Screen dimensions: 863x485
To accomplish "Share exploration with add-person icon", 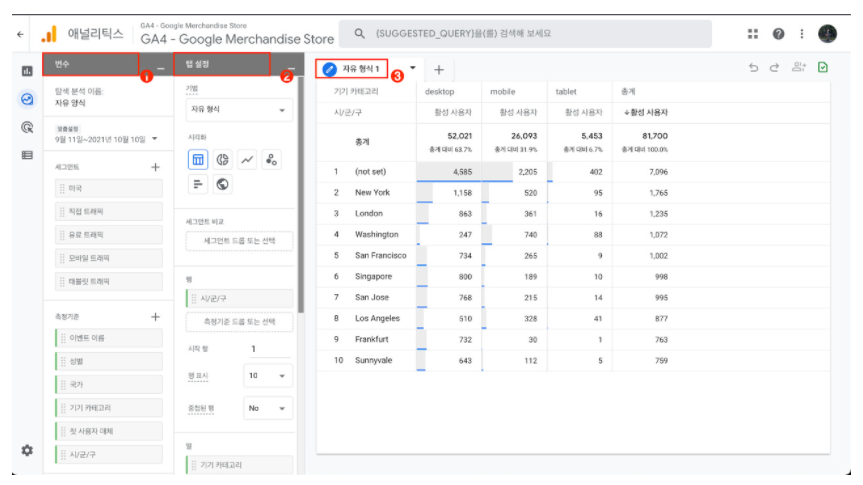I will click(799, 67).
